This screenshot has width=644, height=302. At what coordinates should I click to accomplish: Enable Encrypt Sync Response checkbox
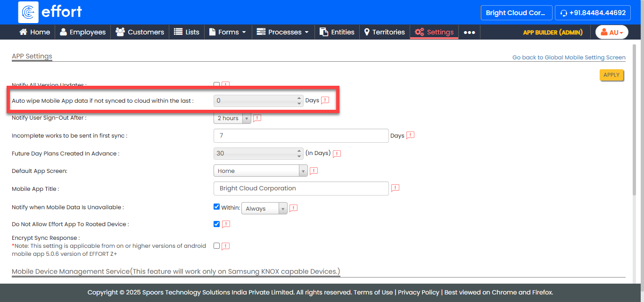tap(217, 245)
